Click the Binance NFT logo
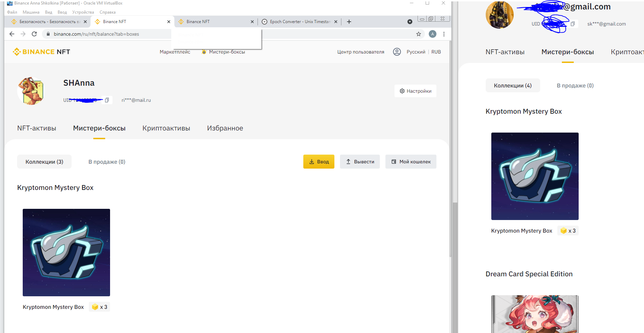This screenshot has height=333, width=644. (x=41, y=52)
